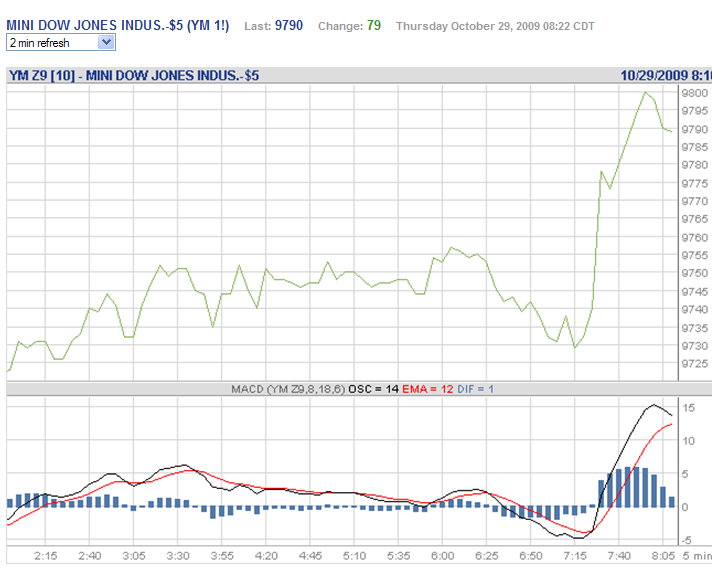Viewport: 712px width, 573px height.
Task: Click the price line peak near 9800
Action: (x=645, y=93)
